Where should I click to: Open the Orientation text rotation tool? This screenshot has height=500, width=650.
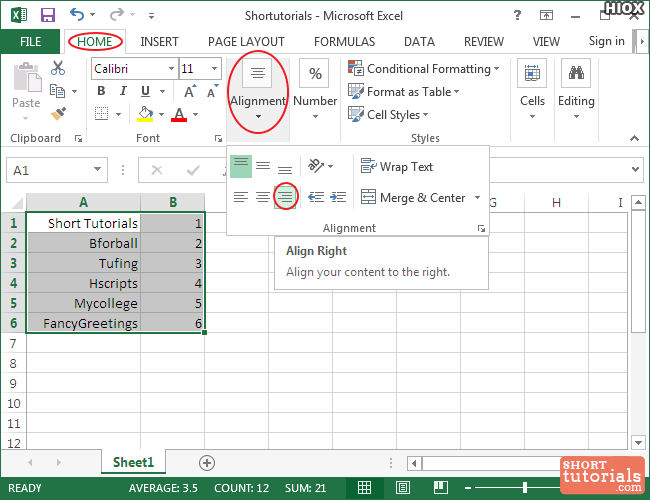coord(315,166)
